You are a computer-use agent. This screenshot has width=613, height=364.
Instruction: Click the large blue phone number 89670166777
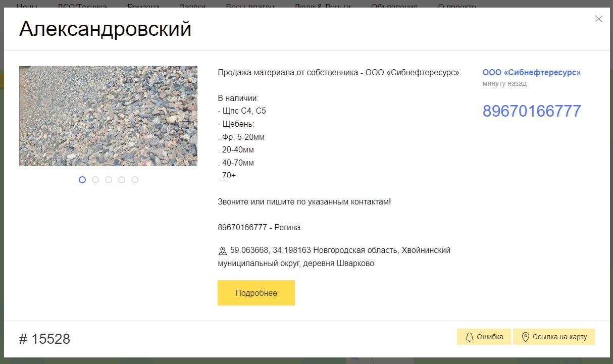click(x=532, y=111)
